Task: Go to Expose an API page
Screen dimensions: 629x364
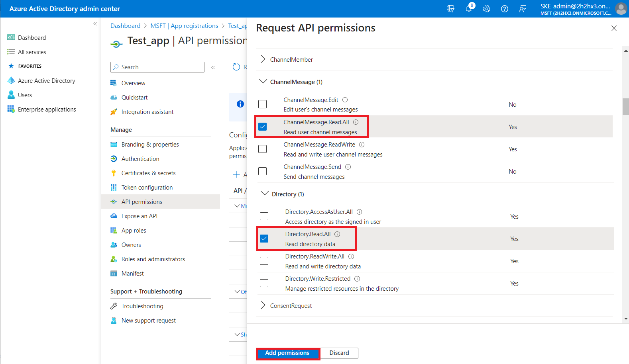Action: pyautogui.click(x=139, y=216)
